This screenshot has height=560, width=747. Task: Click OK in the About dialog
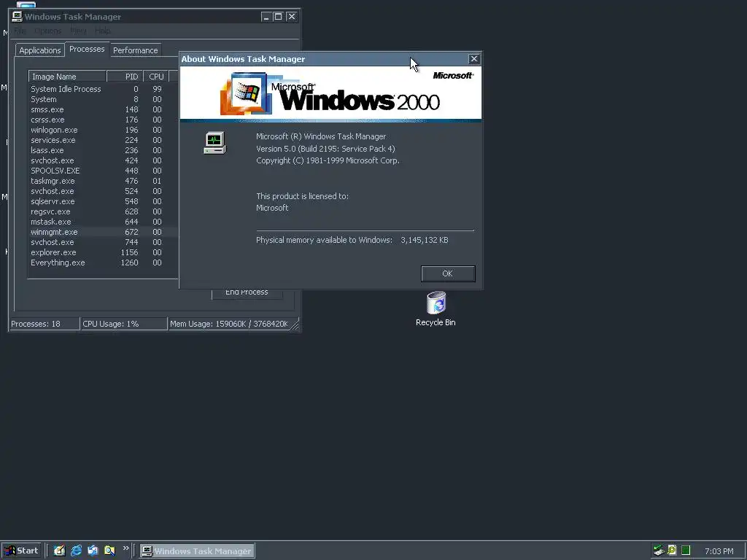point(448,273)
